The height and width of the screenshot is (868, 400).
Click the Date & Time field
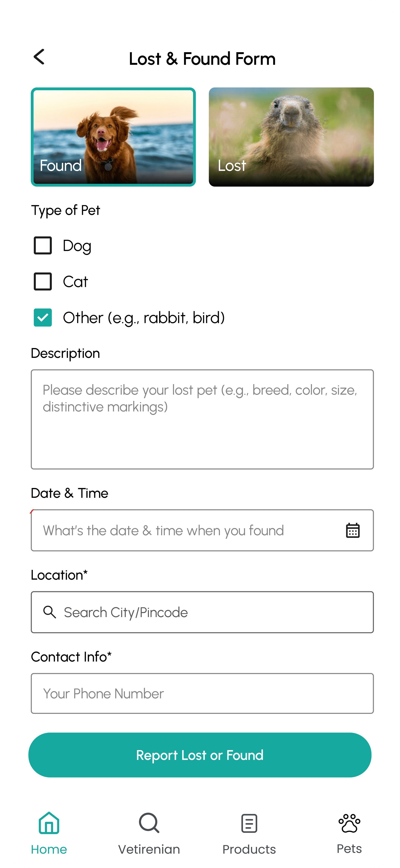(x=202, y=530)
